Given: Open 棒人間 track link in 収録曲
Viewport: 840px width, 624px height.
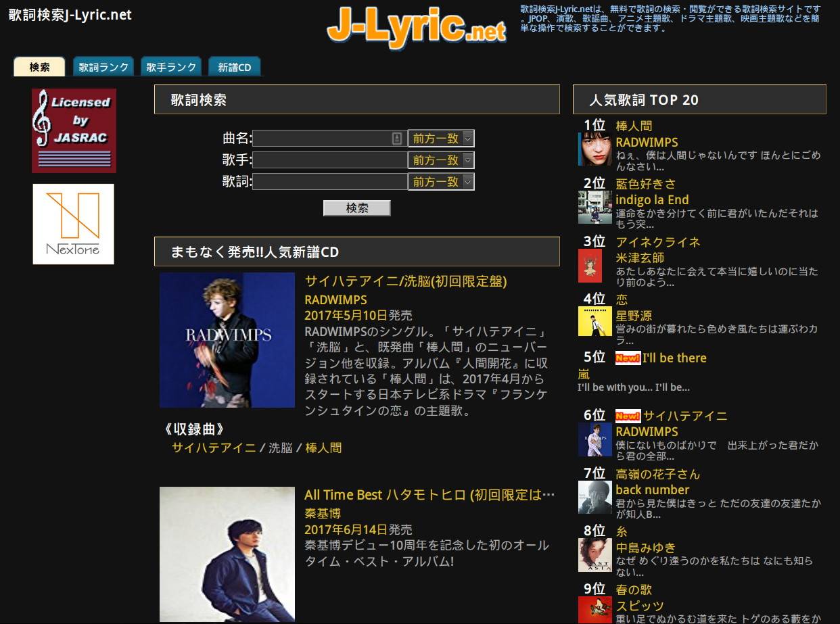Looking at the screenshot, I should [x=323, y=448].
